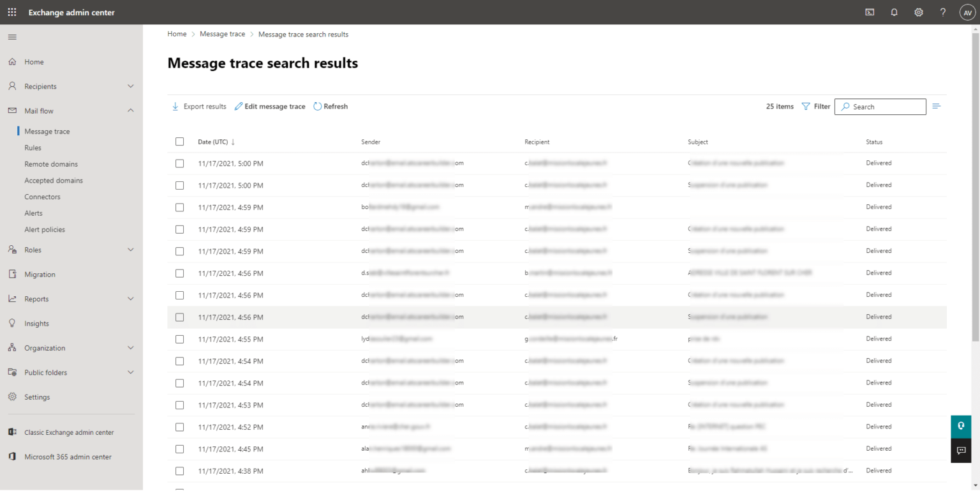Screen dimensions: 980x491
Task: Click Export results
Action: tap(198, 107)
